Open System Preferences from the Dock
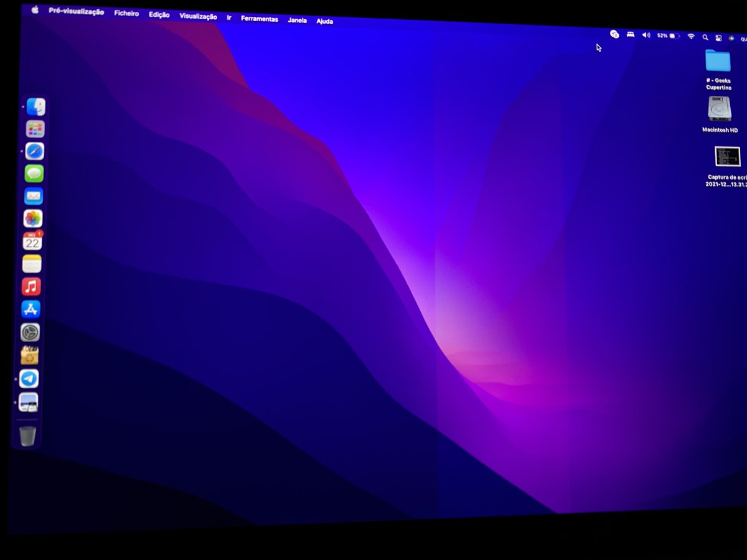The height and width of the screenshot is (560, 747). click(x=31, y=332)
